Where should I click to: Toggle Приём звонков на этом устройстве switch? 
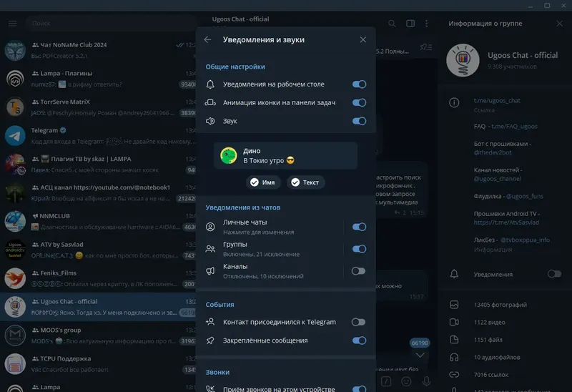click(359, 389)
